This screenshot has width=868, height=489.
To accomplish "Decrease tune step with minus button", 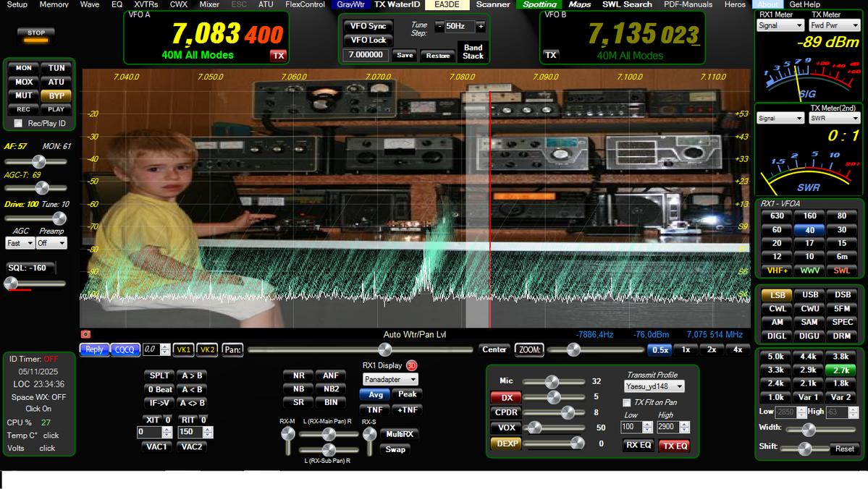I will click(x=439, y=26).
